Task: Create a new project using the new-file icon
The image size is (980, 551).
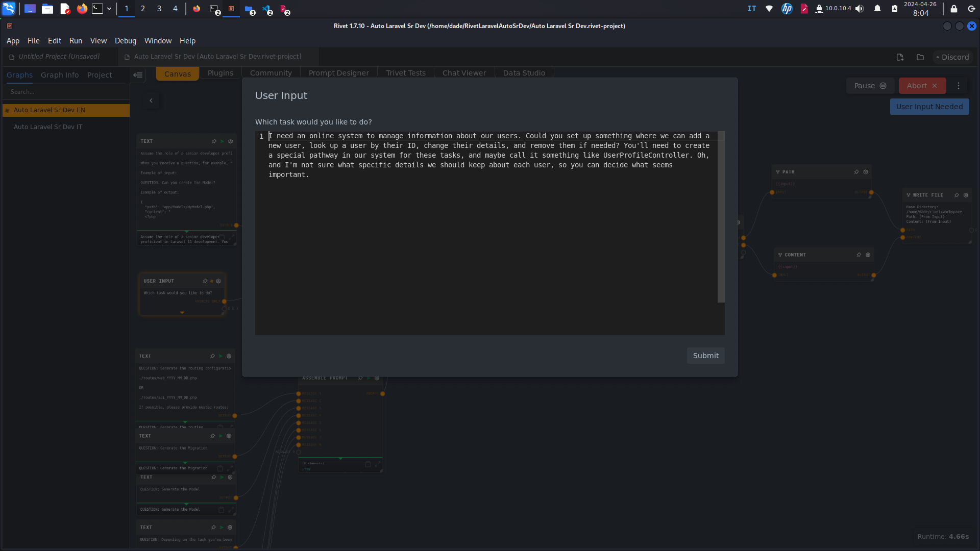Action: click(x=900, y=57)
